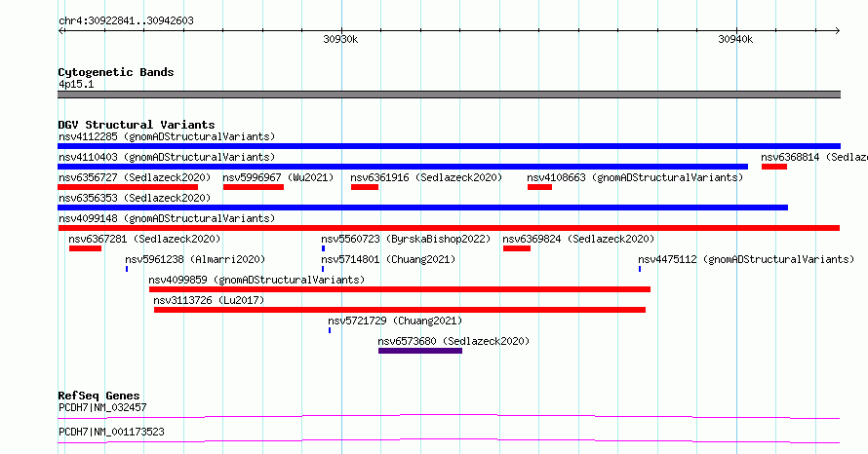868x454 pixels.
Task: Open nsv5961238 (Almarri2020) variant label
Action: tap(195, 259)
